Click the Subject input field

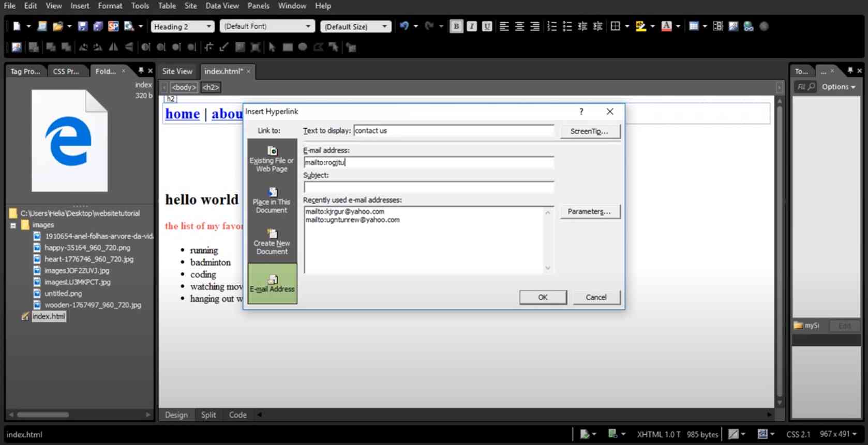[429, 187]
